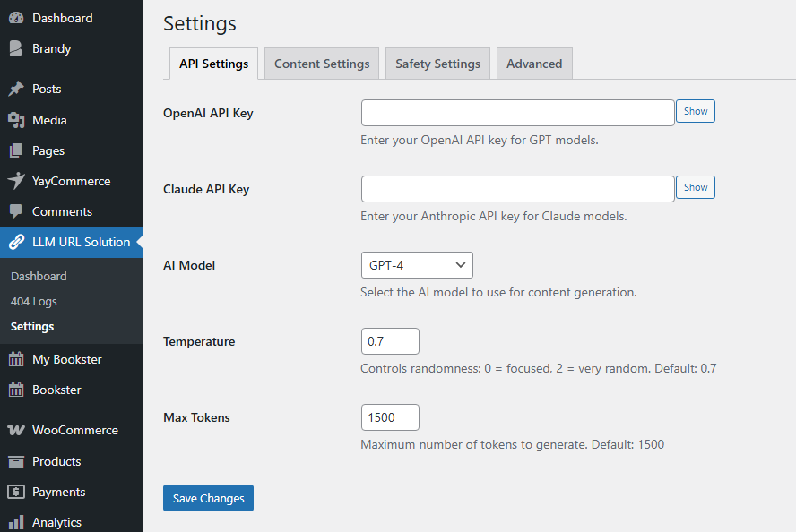This screenshot has width=796, height=532.
Task: Click the Temperature value field
Action: 390,341
